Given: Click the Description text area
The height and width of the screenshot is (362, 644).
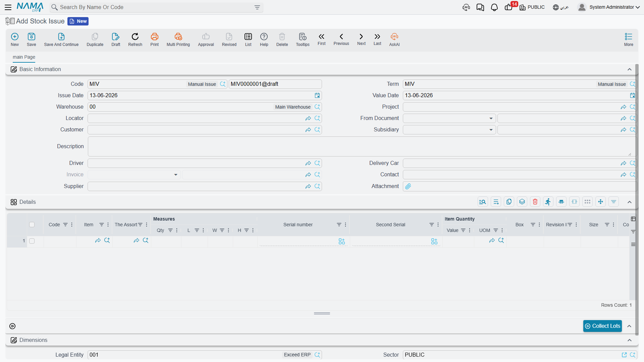Looking at the screenshot, I should tap(362, 146).
